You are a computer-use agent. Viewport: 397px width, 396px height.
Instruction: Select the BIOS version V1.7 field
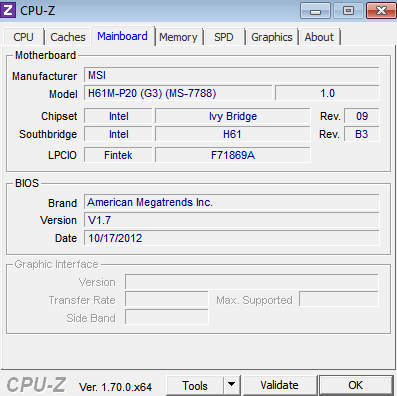pyautogui.click(x=232, y=220)
